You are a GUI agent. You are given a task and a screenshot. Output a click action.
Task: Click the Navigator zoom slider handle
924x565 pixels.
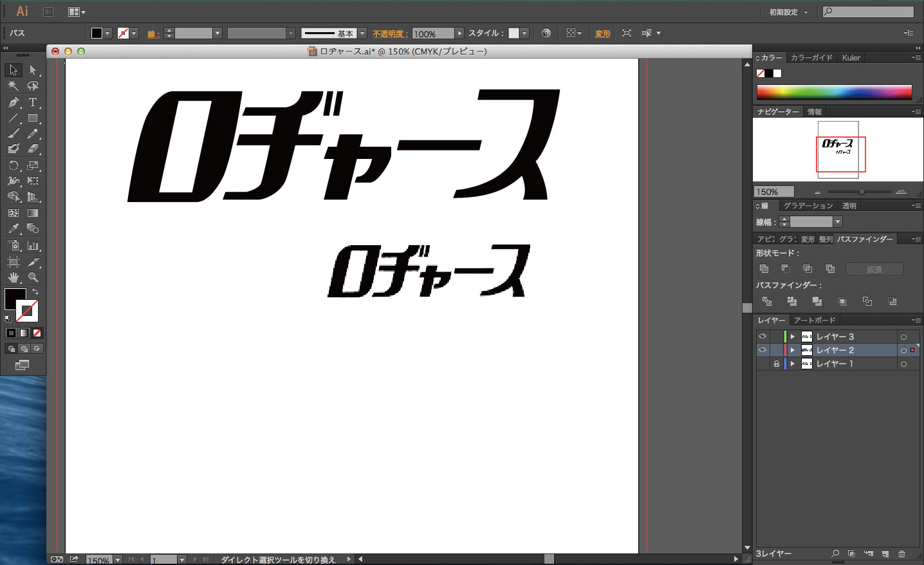[x=862, y=192]
